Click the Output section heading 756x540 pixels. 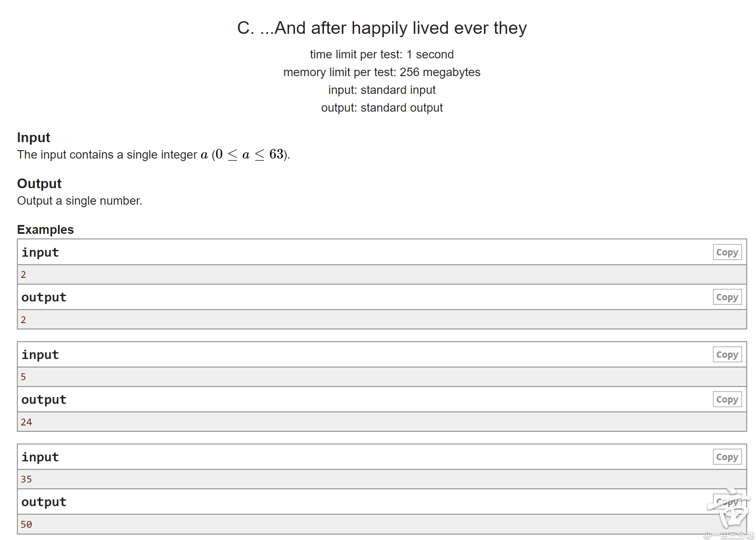39,184
